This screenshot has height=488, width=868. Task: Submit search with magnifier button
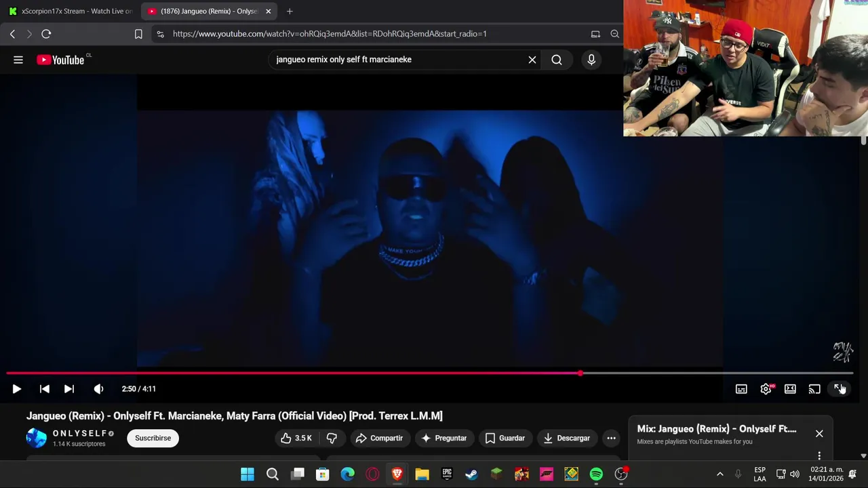[x=557, y=60]
